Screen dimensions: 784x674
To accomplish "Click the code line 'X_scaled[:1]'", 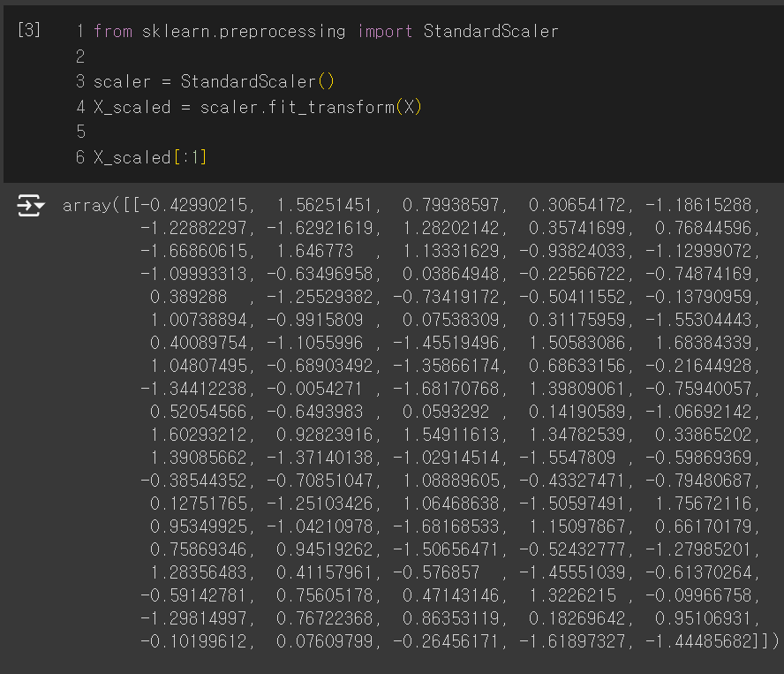I will 150,157.
